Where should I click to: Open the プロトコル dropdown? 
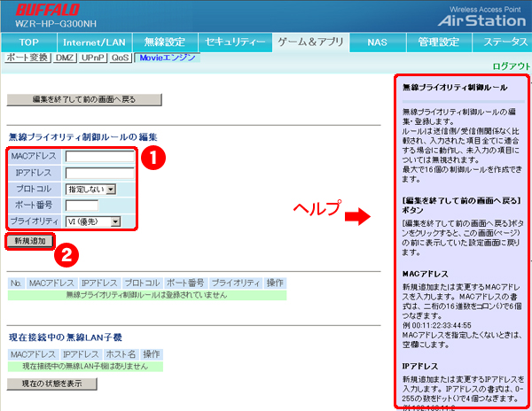pos(90,189)
